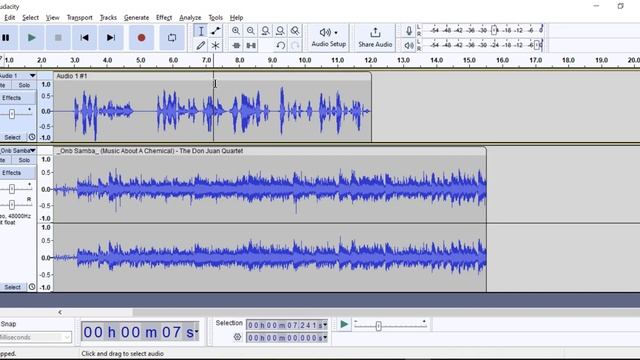Open the Effect menu
Viewport: 640px width, 360px height.
pos(164,18)
